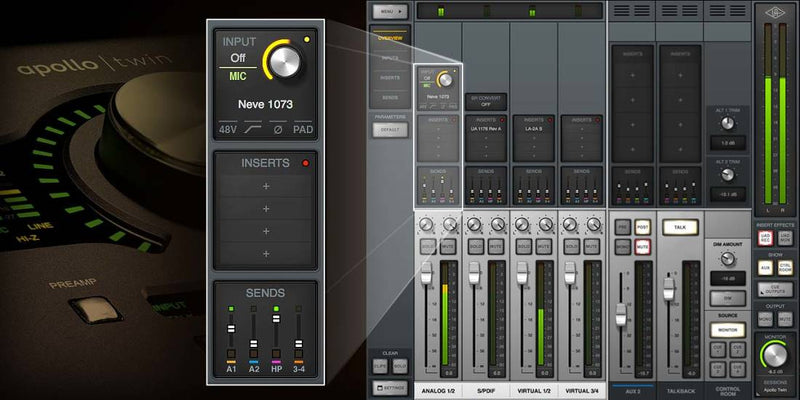Add plugin to first TALKBACK insert slot
Image resolution: width=800 pixels, height=400 pixels.
[681, 74]
